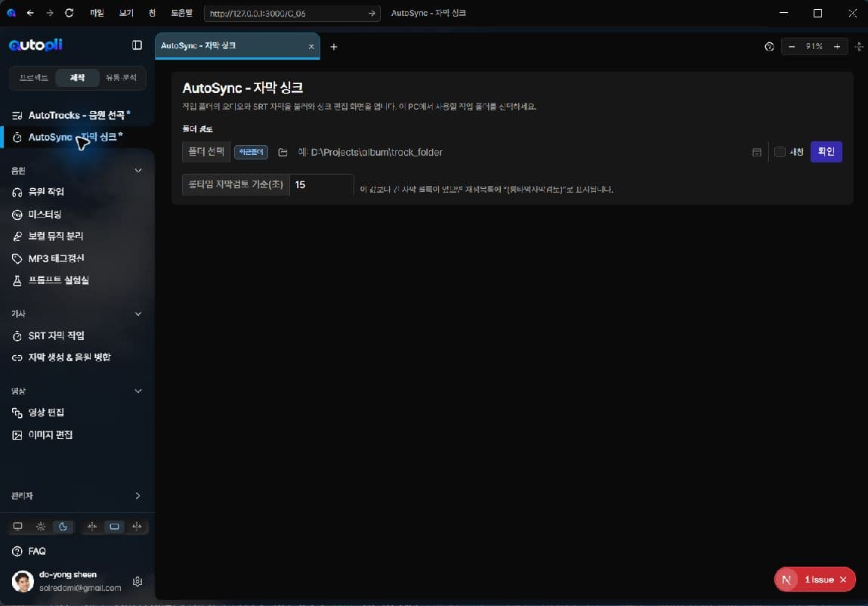Decrease zoom with the minus button
Screen dimensions: 868x606
coord(792,47)
